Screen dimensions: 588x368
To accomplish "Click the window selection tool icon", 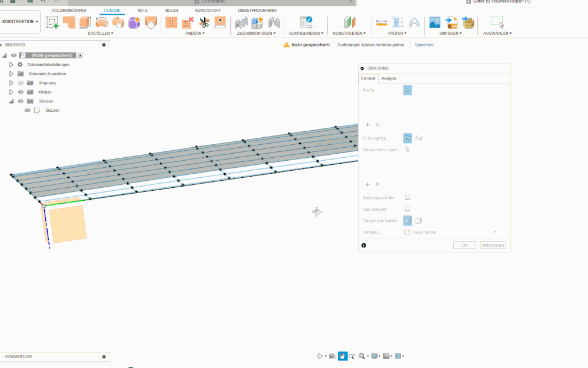I will click(497, 22).
